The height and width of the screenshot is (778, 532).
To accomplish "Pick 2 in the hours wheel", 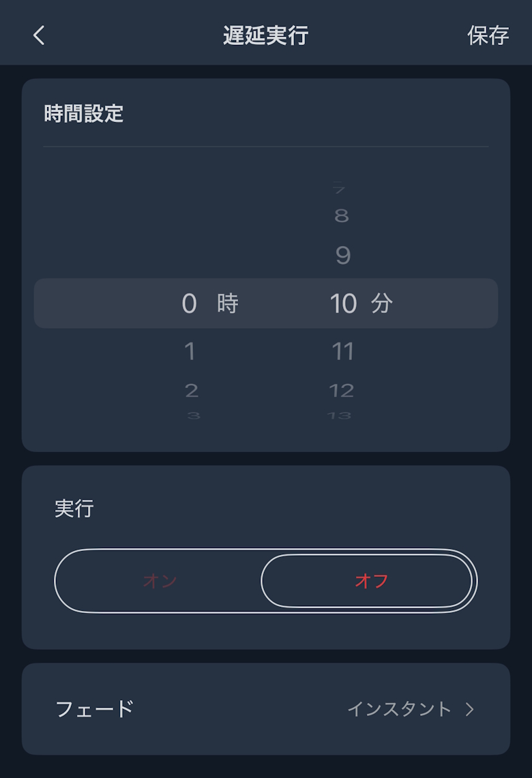I will (x=191, y=391).
